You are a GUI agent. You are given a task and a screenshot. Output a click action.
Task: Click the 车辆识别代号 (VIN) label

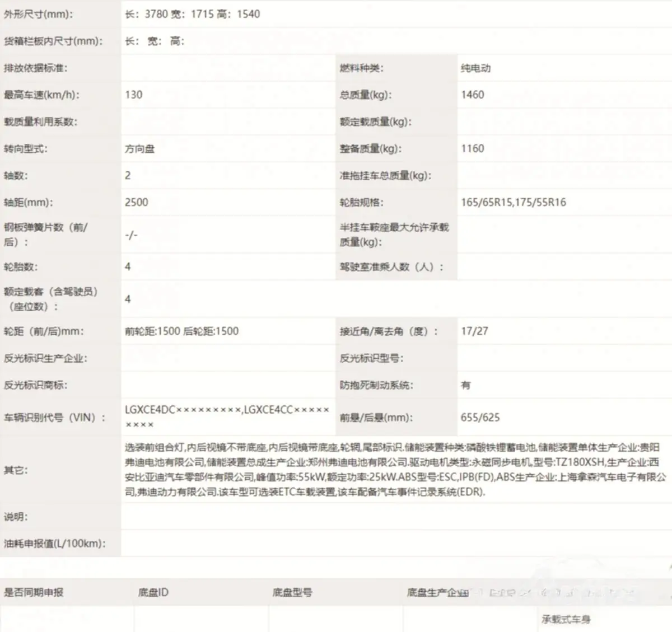[55, 417]
